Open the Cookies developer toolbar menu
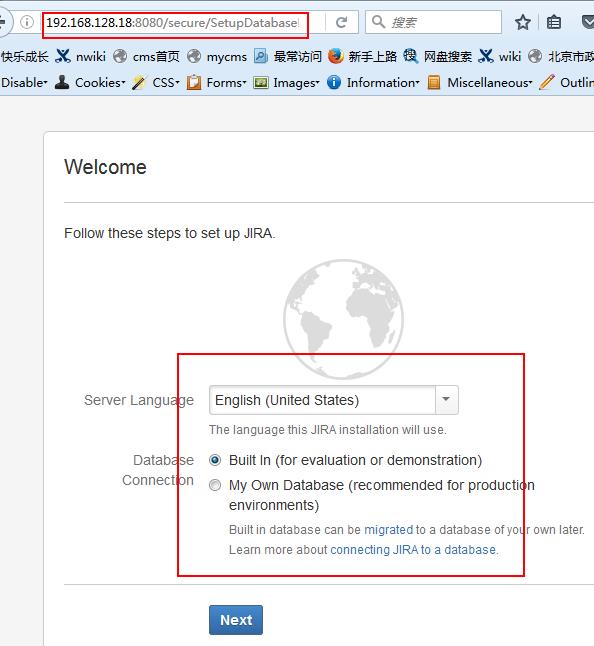Viewport: 594px width, 646px height. 90,83
